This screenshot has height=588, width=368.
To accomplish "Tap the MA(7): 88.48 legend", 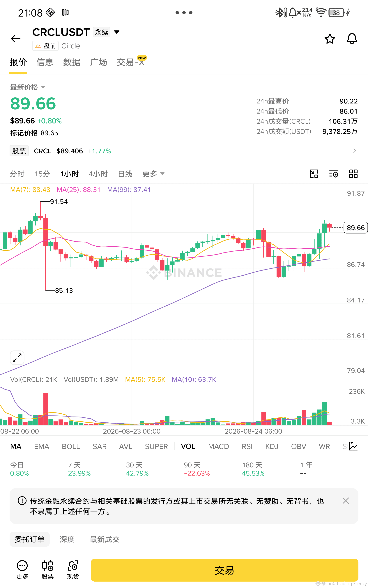I will (30, 189).
